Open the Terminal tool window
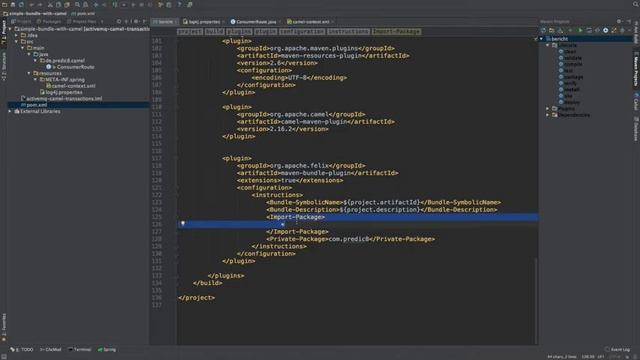The width and height of the screenshot is (640, 360). coord(80,350)
